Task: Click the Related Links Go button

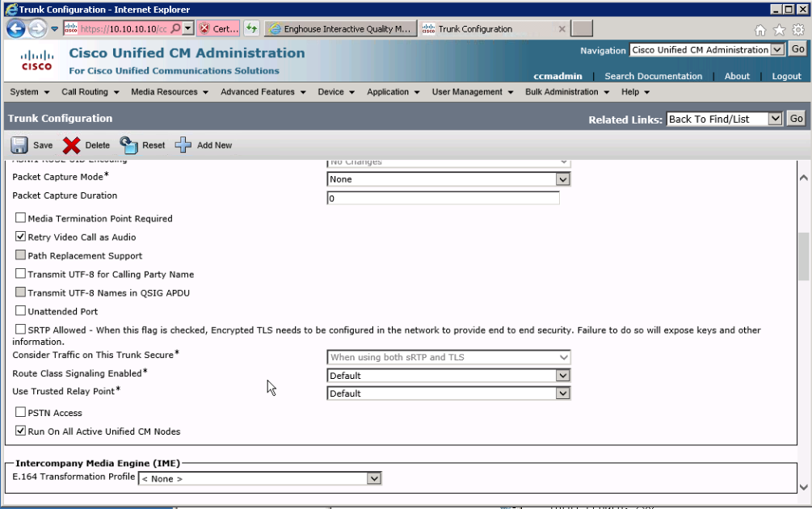Action: click(797, 119)
